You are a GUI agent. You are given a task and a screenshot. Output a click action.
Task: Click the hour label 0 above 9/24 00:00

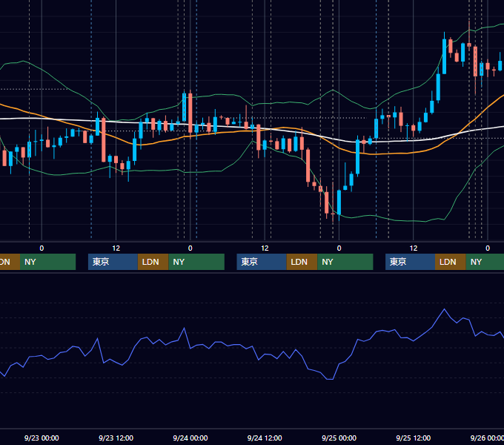(190, 248)
